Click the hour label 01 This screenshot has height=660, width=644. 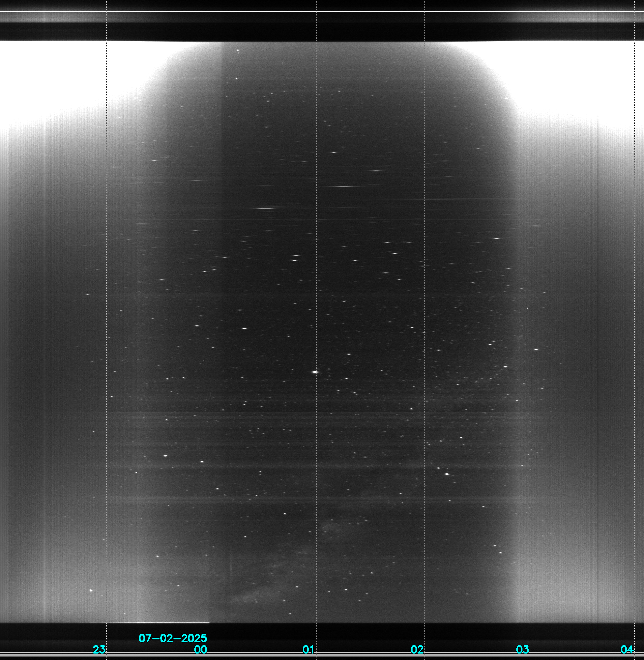pyautogui.click(x=308, y=649)
